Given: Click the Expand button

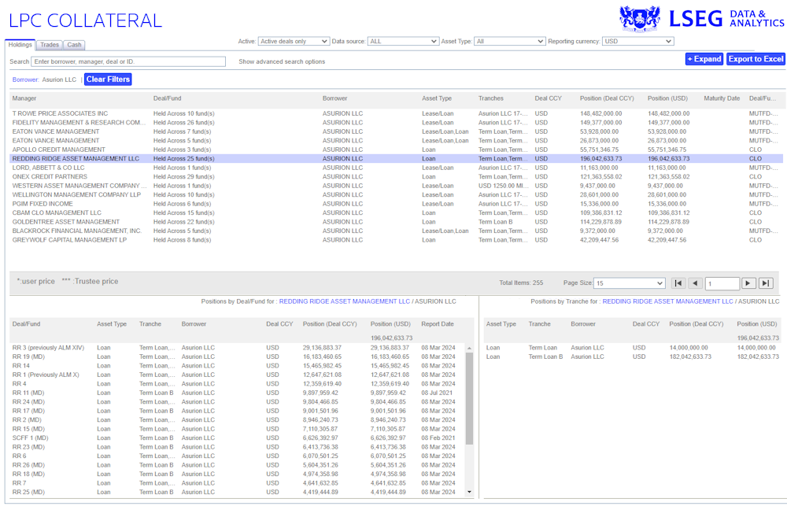Looking at the screenshot, I should [704, 59].
